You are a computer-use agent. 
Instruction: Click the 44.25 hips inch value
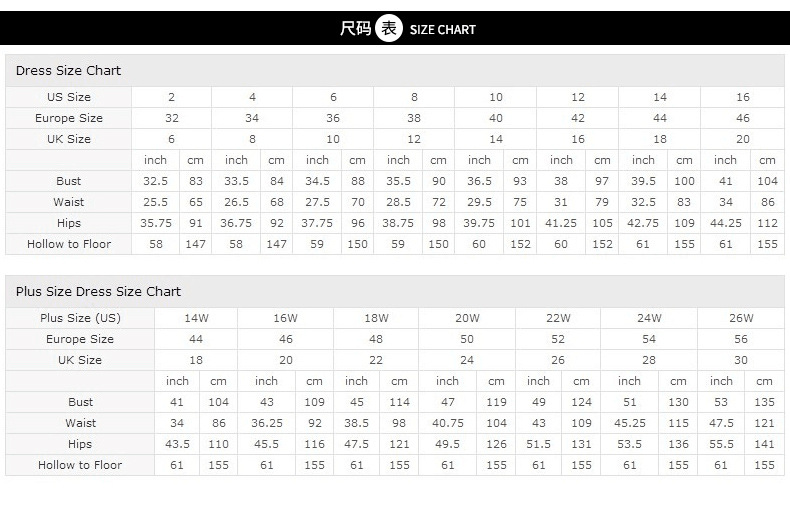[725, 223]
